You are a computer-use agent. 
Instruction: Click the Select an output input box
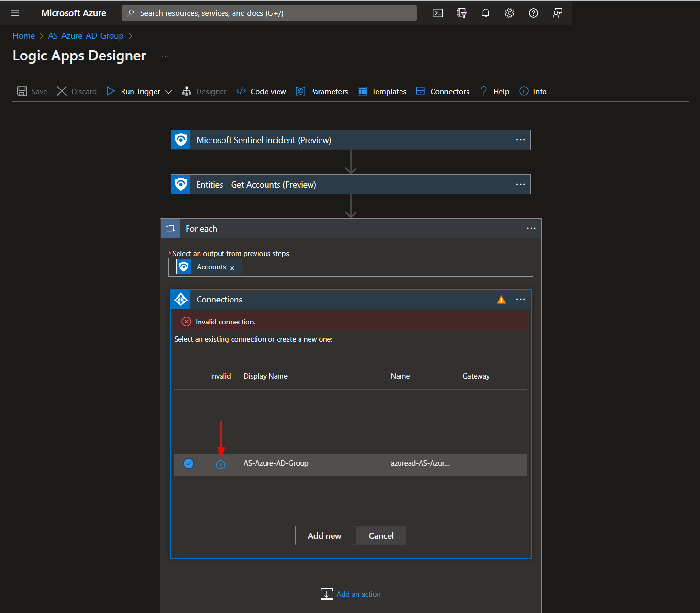tap(351, 267)
